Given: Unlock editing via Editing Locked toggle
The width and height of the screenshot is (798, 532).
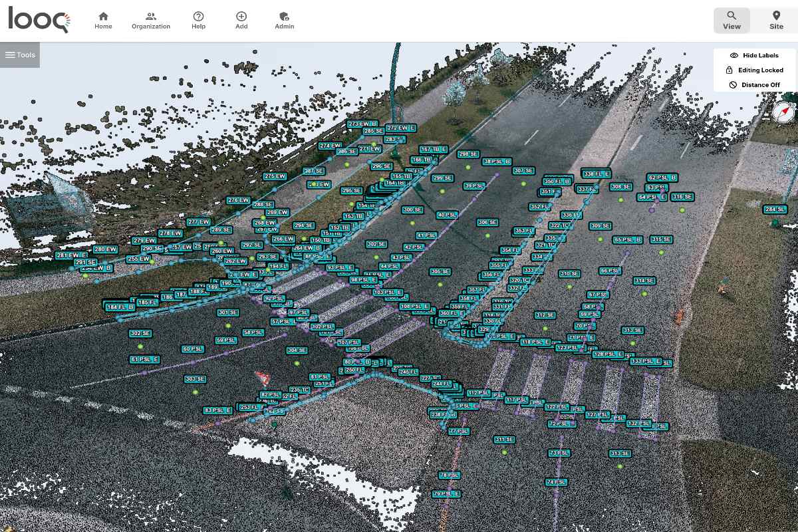Looking at the screenshot, I should click(755, 70).
